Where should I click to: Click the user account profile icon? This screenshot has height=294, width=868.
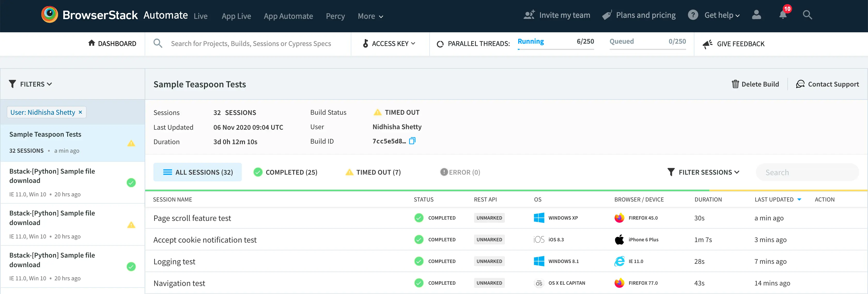pyautogui.click(x=756, y=15)
